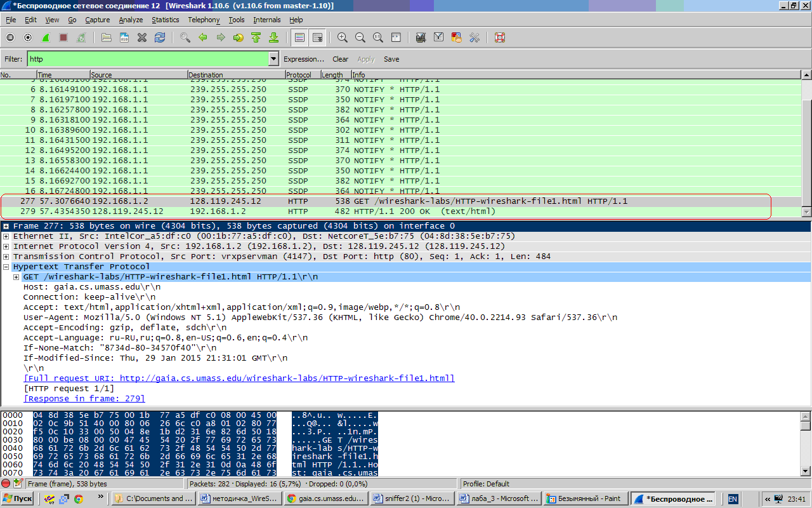
Task: Reset zoom to normal size 1:1
Action: point(378,37)
